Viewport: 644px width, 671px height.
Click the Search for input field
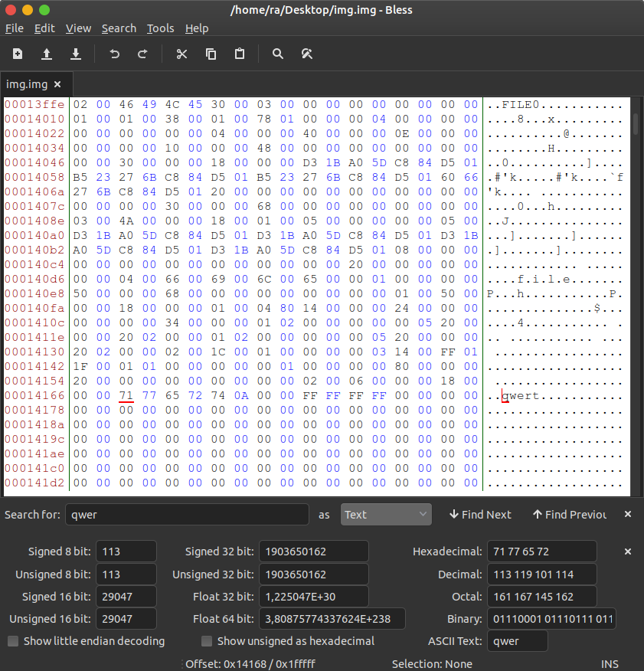[187, 515]
